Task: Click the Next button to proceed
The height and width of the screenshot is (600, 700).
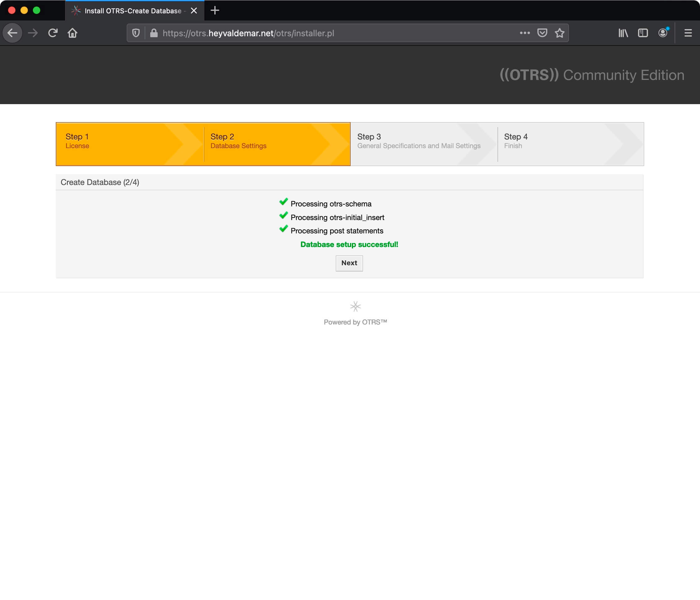Action: (x=349, y=262)
